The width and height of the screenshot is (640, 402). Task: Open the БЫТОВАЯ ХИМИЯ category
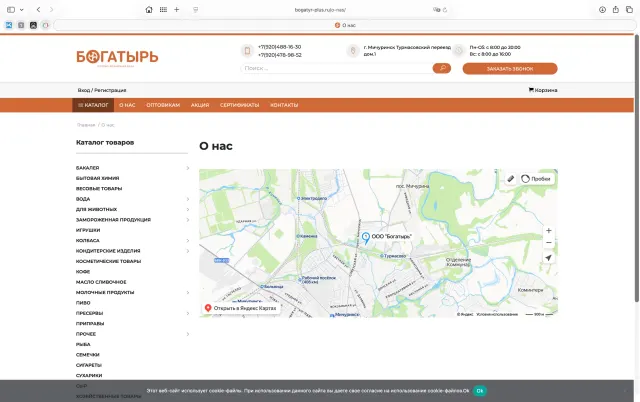click(x=98, y=178)
